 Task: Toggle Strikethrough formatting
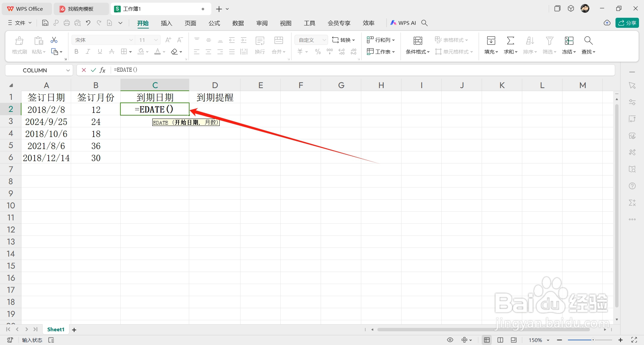pos(112,52)
